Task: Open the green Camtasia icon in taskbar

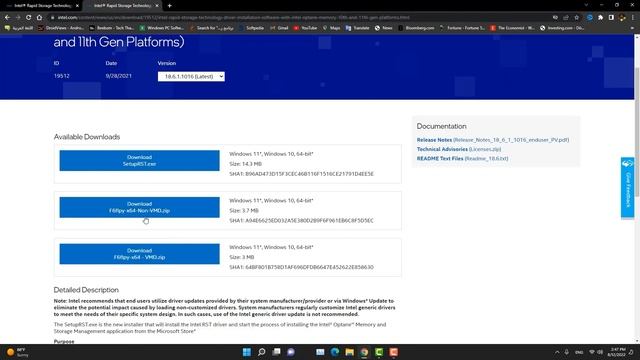Action: pyautogui.click(x=379, y=352)
